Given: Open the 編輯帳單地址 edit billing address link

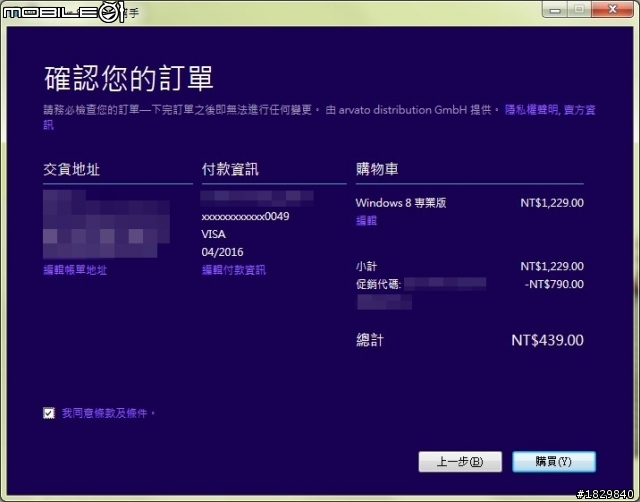Looking at the screenshot, I should (x=75, y=270).
